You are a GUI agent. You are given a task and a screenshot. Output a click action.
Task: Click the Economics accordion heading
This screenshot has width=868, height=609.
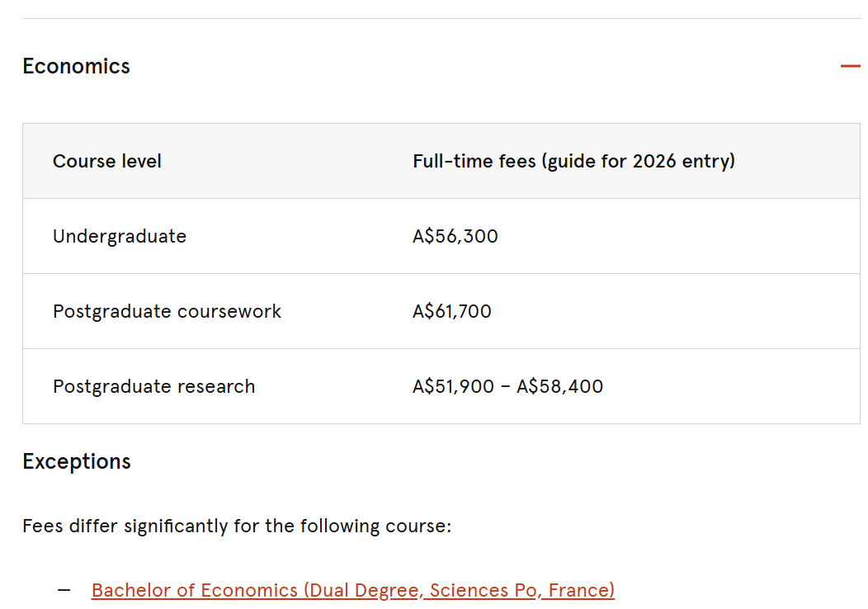76,66
